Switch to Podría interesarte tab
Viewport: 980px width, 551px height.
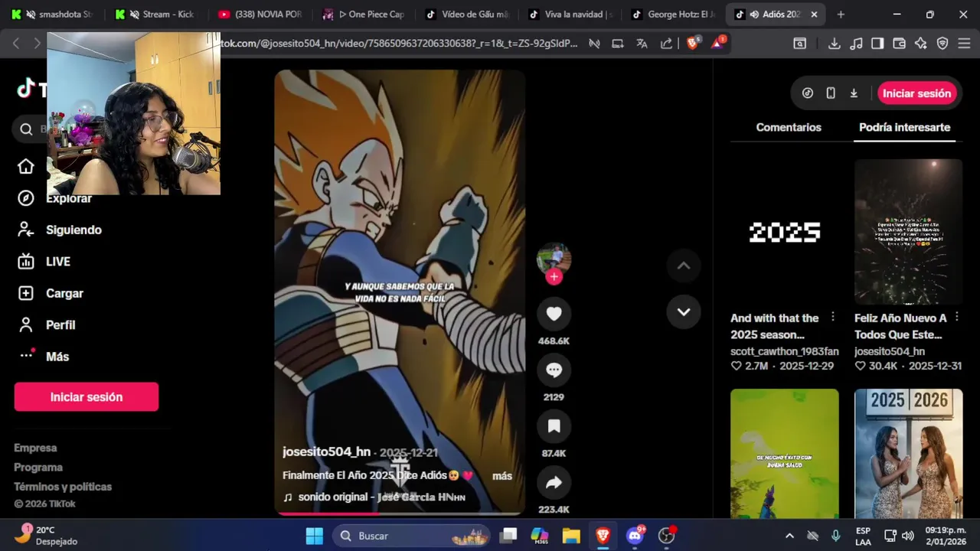tap(904, 128)
